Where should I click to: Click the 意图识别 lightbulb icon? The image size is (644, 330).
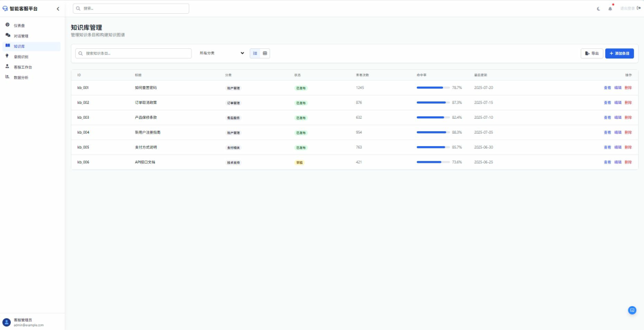[7, 56]
